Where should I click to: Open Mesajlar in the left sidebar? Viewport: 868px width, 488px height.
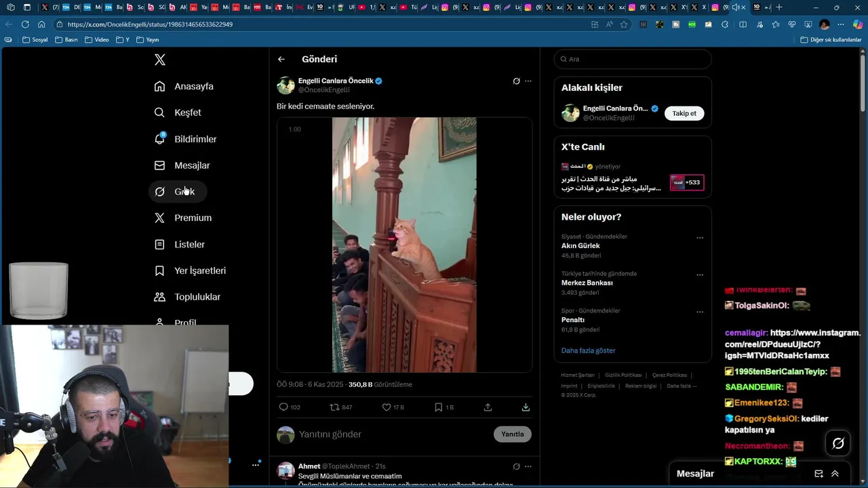(x=182, y=165)
